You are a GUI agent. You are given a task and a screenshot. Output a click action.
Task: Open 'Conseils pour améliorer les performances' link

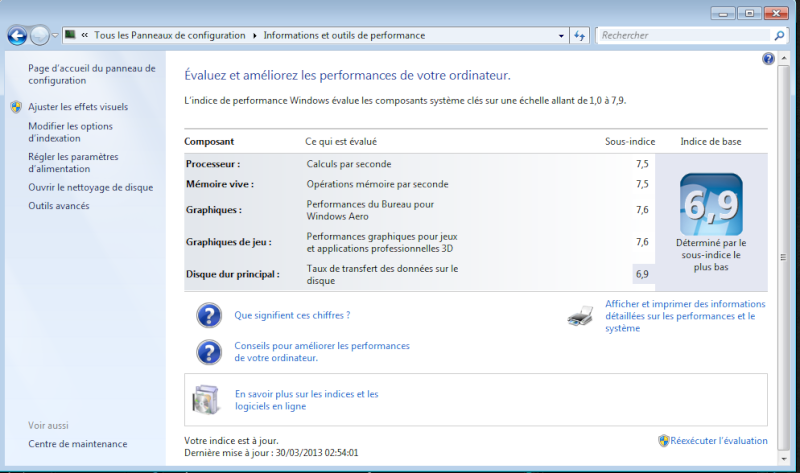[x=322, y=352]
